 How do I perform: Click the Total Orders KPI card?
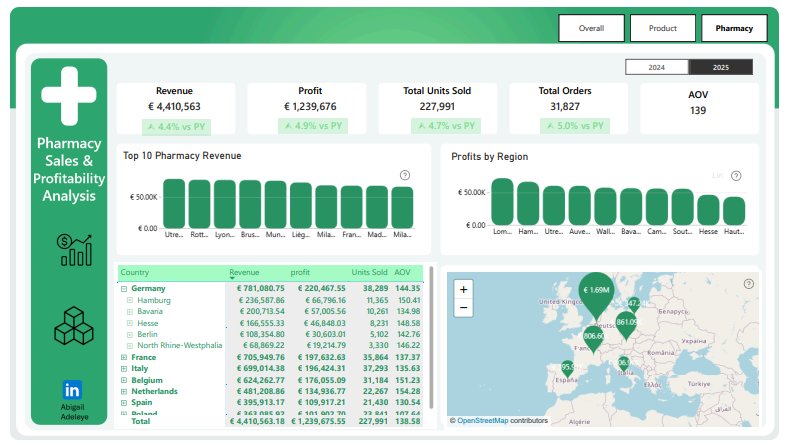pos(569,109)
